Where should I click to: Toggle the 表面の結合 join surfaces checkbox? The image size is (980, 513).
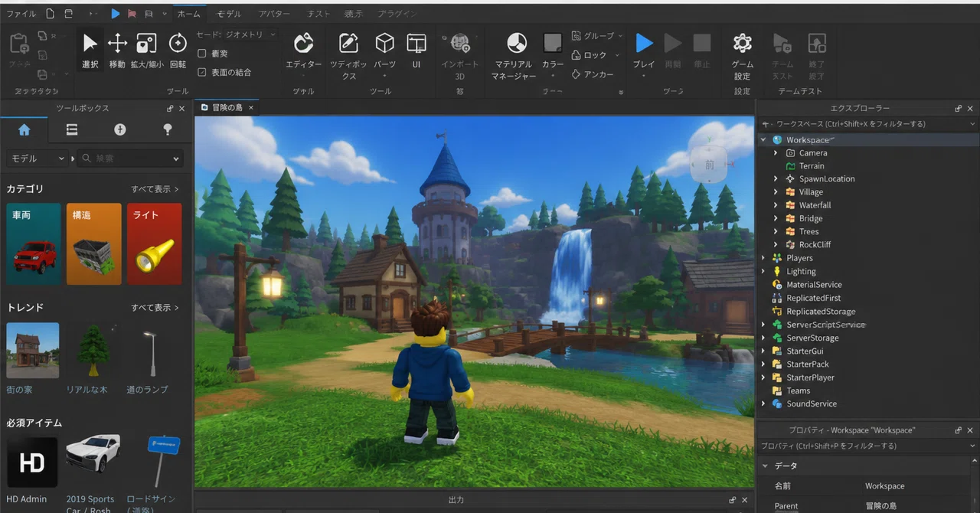tap(202, 72)
